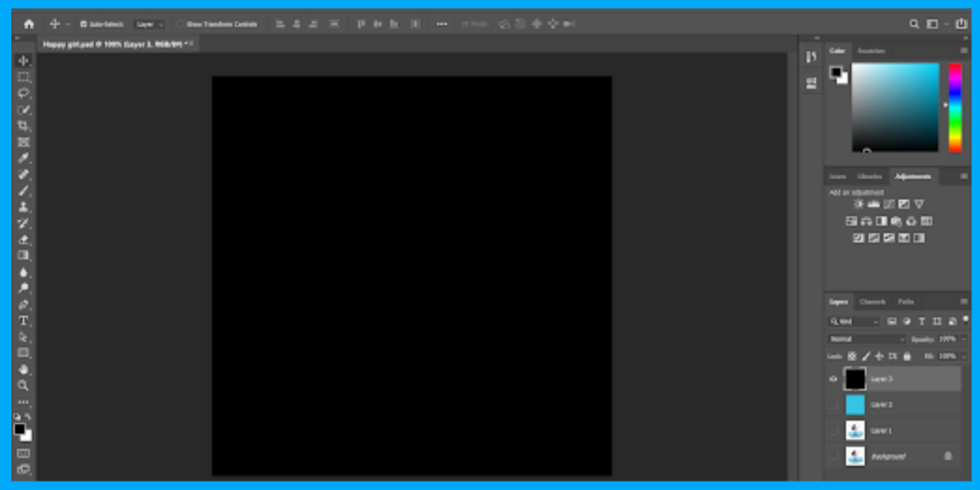The width and height of the screenshot is (980, 490).
Task: Enable Show Transform Controls checkbox
Action: pos(181,24)
